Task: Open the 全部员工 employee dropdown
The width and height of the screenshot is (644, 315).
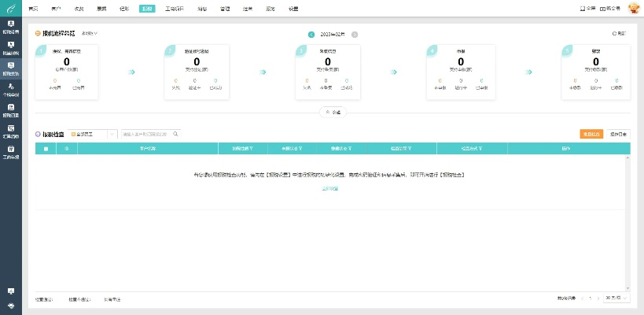Action: tap(92, 135)
